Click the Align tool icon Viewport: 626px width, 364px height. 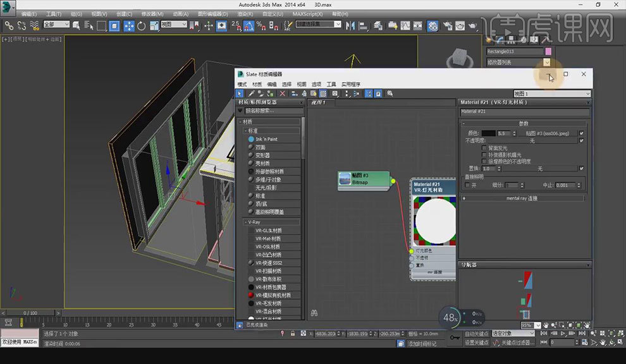(x=364, y=26)
